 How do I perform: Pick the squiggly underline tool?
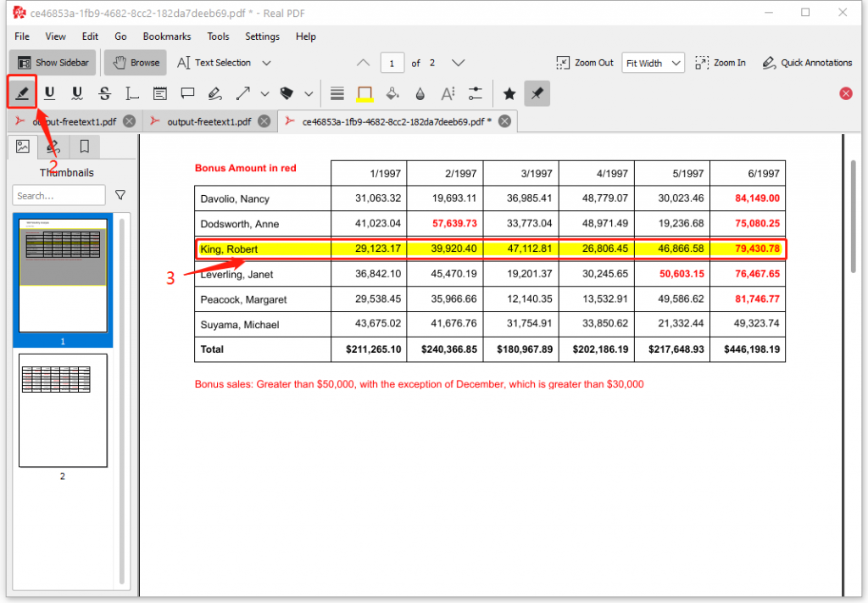click(77, 93)
